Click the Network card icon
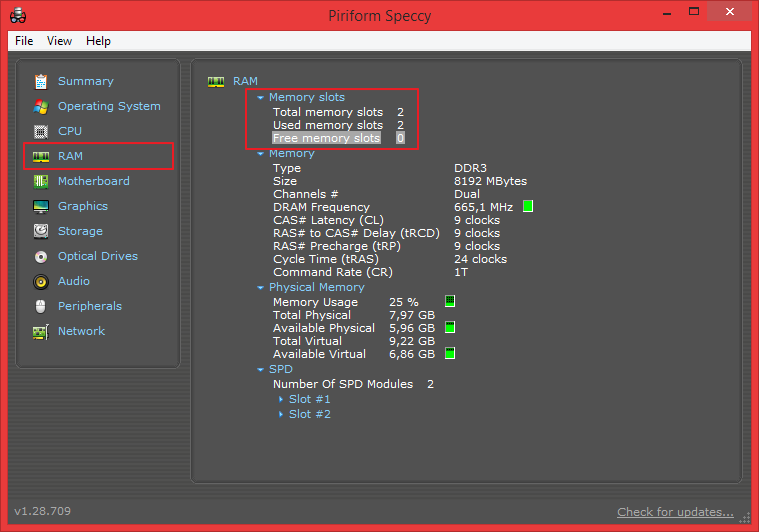The width and height of the screenshot is (759, 532). (41, 332)
